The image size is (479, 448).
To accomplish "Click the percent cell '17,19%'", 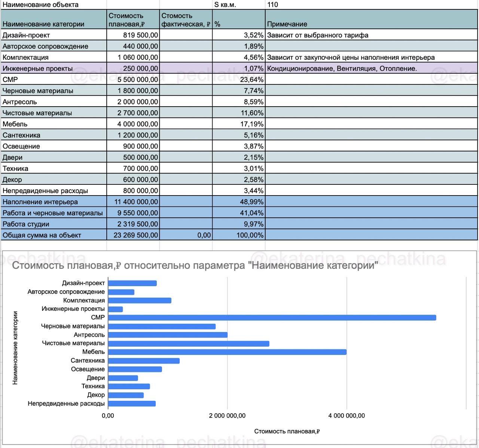I will coord(239,124).
